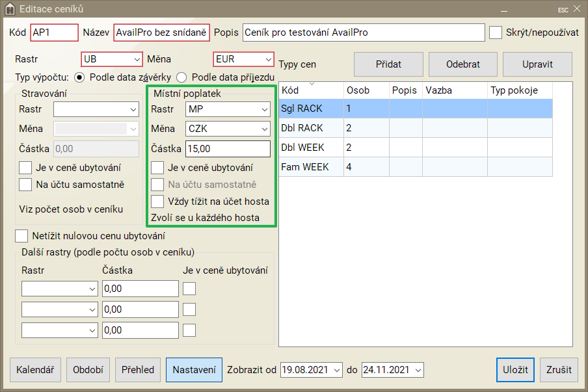Expand the Měna EUR dropdown
This screenshot has width=588, height=392.
click(243, 59)
